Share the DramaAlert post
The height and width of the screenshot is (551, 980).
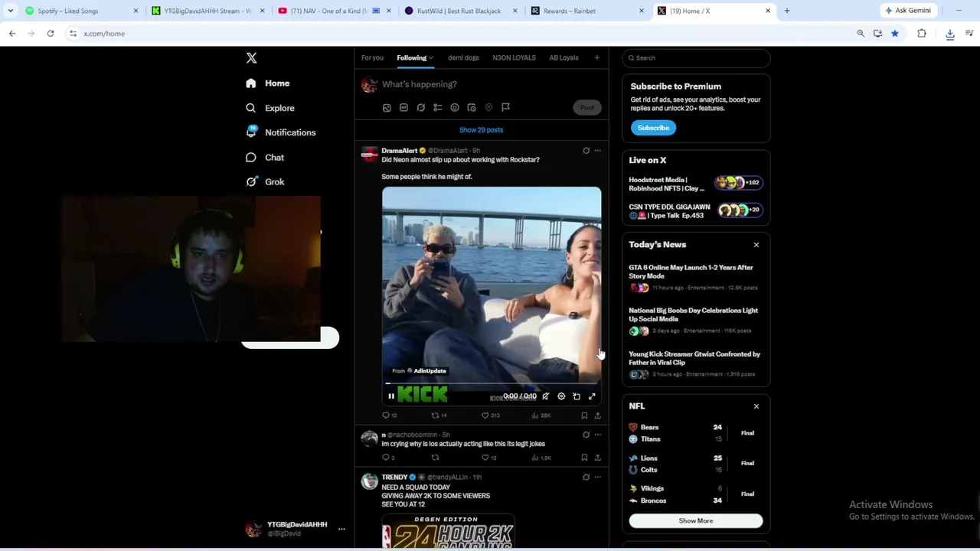click(x=598, y=416)
